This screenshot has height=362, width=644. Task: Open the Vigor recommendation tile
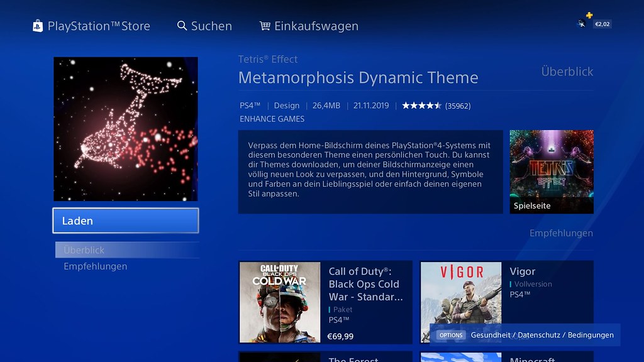tap(506, 302)
